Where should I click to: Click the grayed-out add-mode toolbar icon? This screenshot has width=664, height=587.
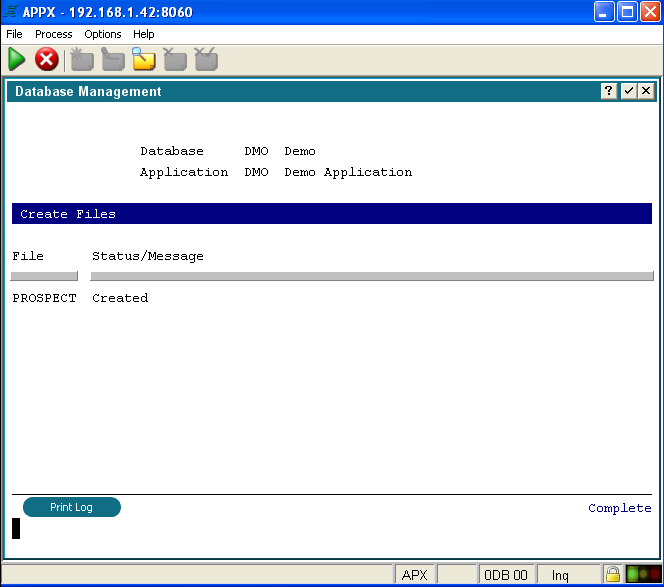pos(82,60)
